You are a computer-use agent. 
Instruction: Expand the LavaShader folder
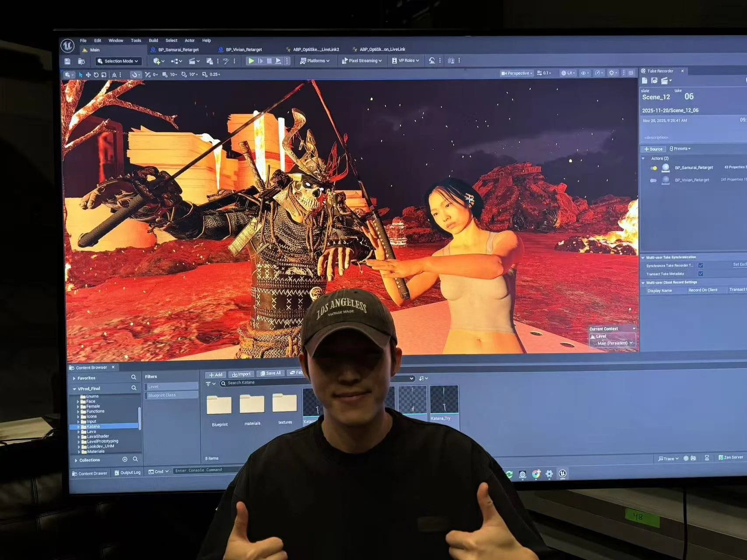coord(78,437)
